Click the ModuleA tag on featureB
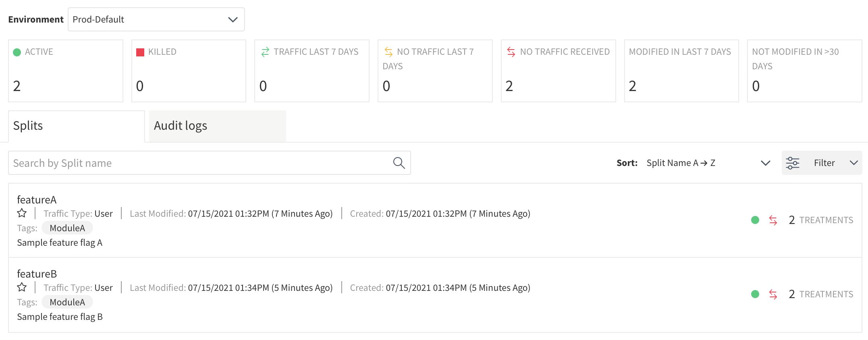This screenshot has height=340, width=868. click(67, 302)
